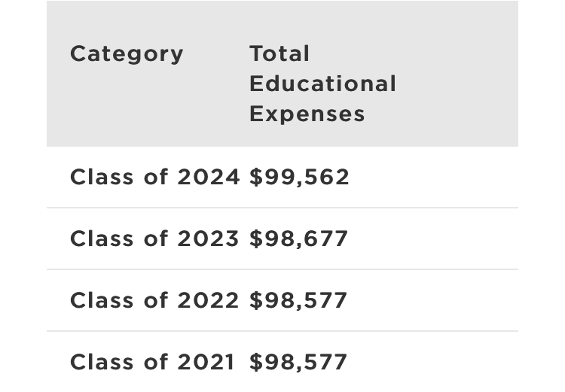Image resolution: width=565 pixels, height=392 pixels.
Task: Click the word "Total" in the header
Action: pos(279,53)
